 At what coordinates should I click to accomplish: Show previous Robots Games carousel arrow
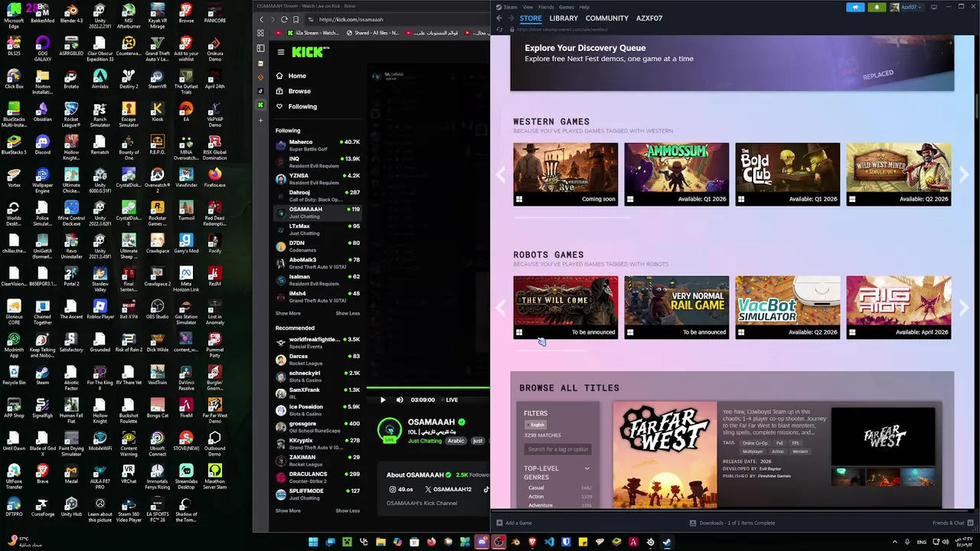501,308
